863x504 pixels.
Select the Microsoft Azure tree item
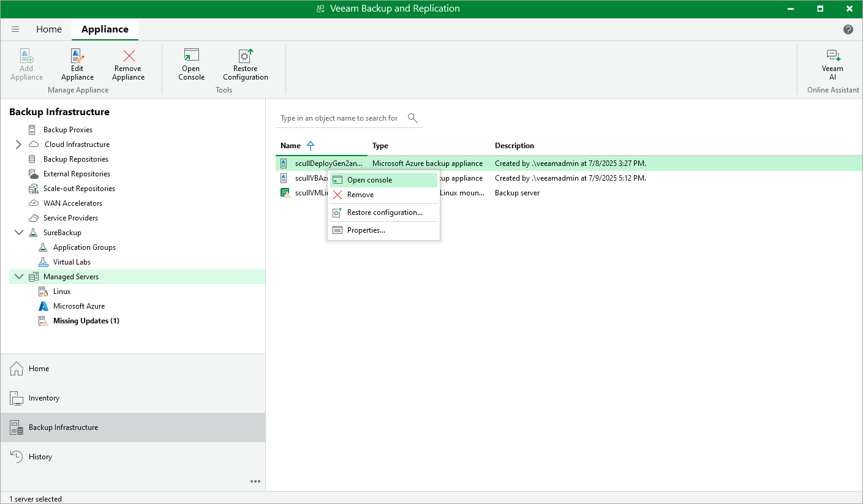[79, 306]
